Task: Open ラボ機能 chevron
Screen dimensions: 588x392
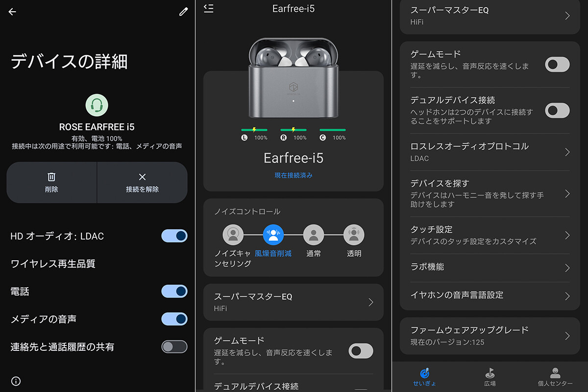Action: pyautogui.click(x=567, y=268)
